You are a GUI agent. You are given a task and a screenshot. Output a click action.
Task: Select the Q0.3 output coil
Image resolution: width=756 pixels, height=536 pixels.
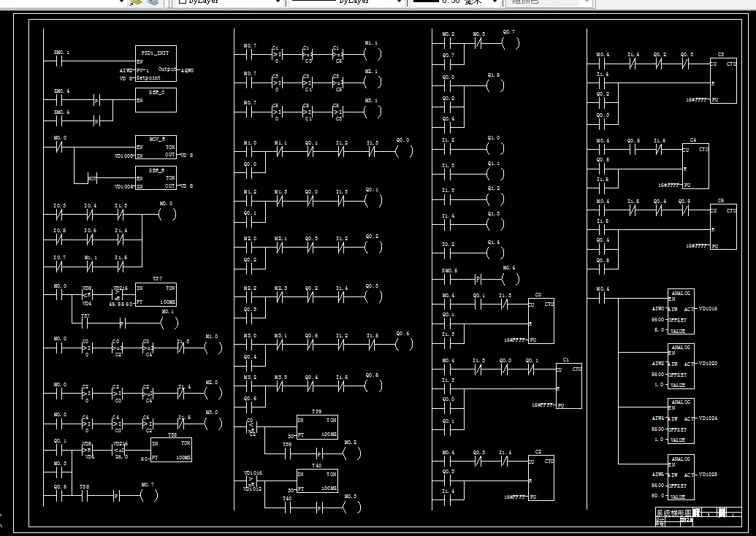coord(373,296)
